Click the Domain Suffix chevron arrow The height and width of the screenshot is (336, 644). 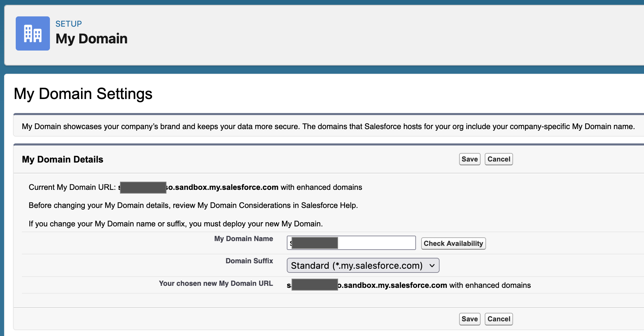[432, 265]
